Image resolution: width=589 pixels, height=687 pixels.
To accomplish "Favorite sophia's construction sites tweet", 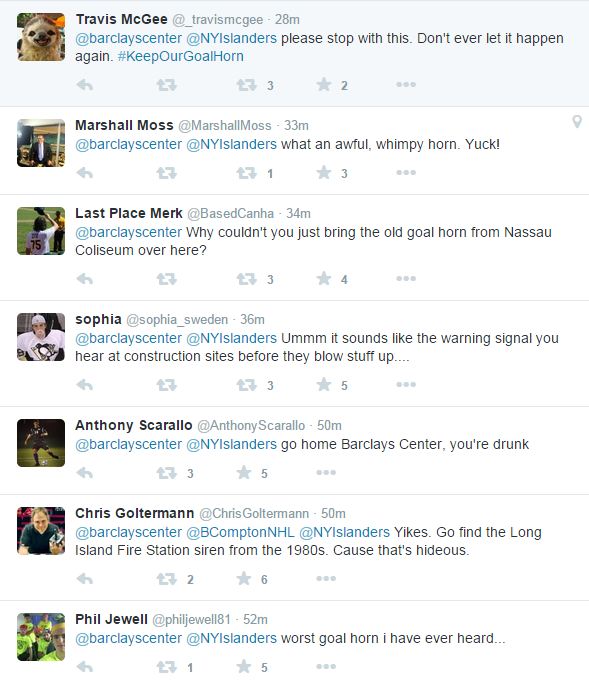I will click(x=324, y=384).
